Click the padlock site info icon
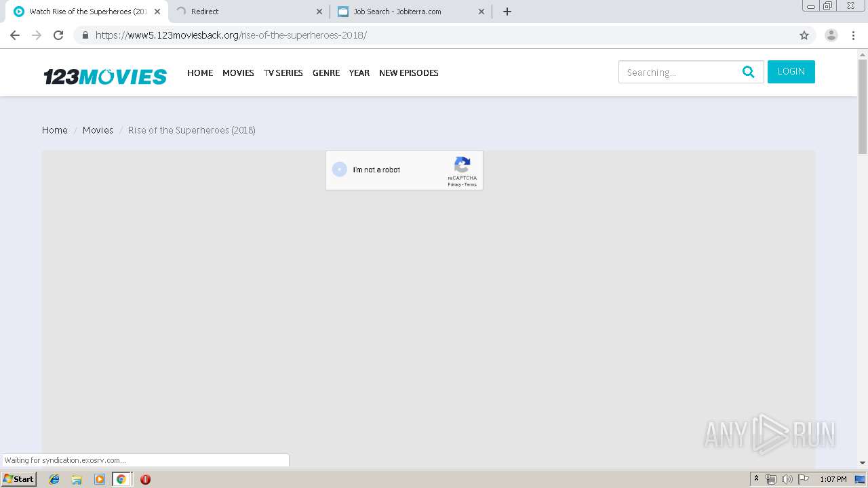Image resolution: width=868 pixels, height=488 pixels. pyautogui.click(x=85, y=35)
